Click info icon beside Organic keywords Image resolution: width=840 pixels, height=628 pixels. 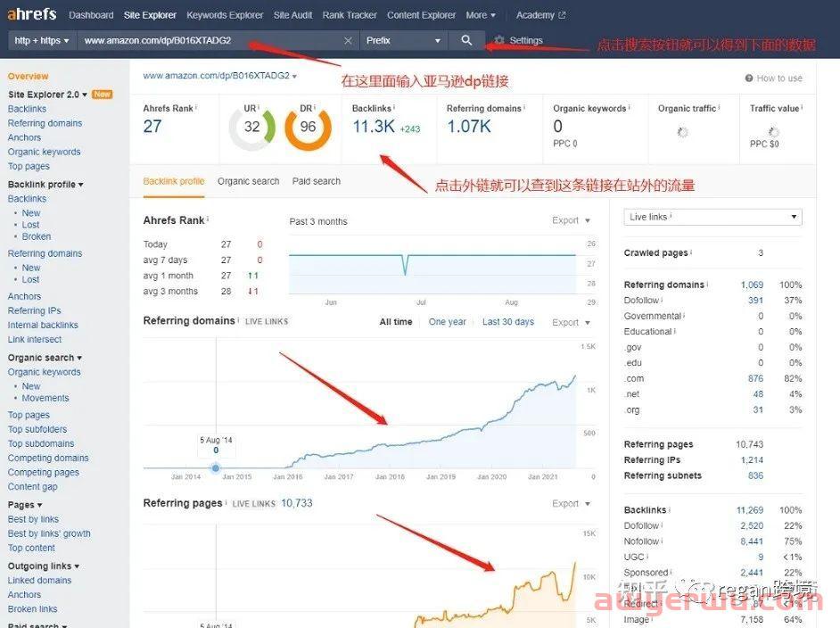click(629, 107)
